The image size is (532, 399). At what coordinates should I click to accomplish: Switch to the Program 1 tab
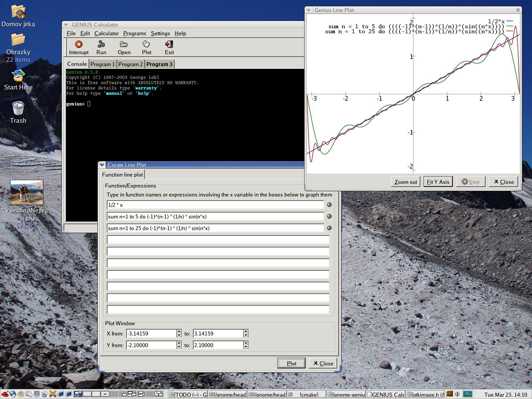pyautogui.click(x=102, y=64)
